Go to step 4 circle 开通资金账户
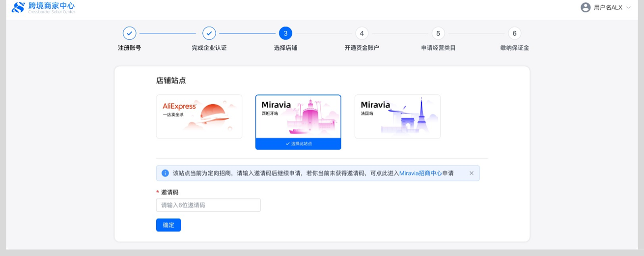The height and width of the screenshot is (256, 644). (362, 33)
